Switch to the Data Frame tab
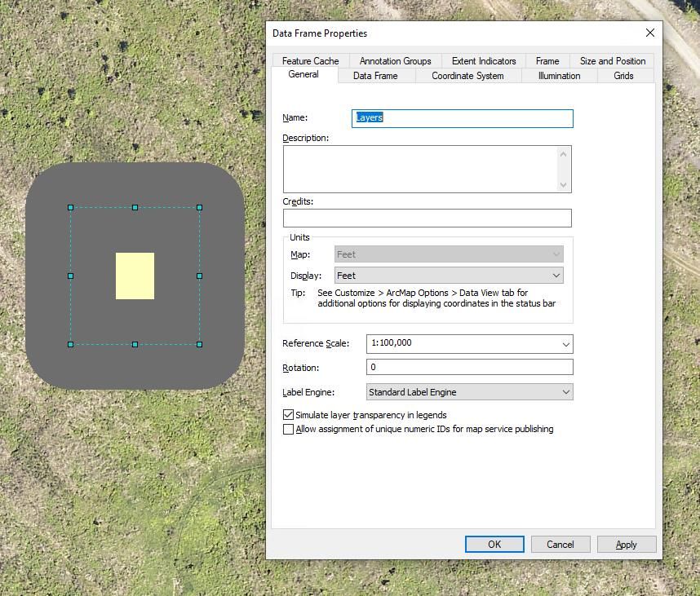Image resolution: width=700 pixels, height=596 pixels. pyautogui.click(x=375, y=76)
